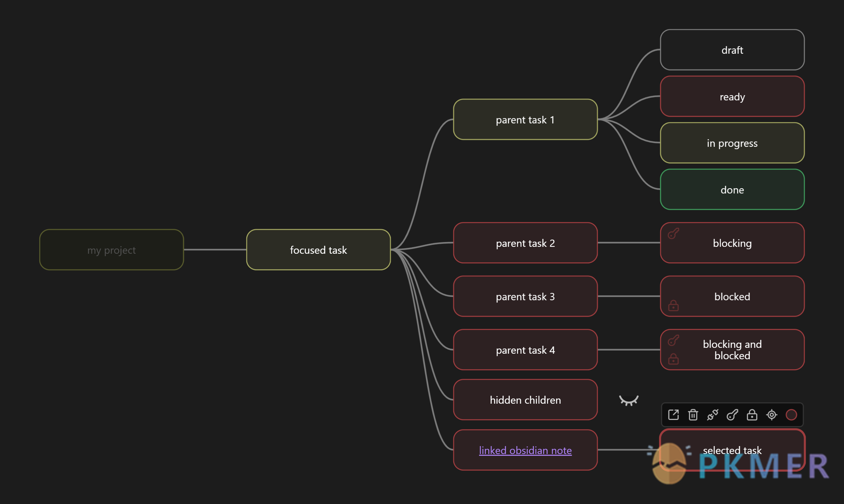Open selected task in external view icon
This screenshot has width=844, height=504.
point(673,415)
